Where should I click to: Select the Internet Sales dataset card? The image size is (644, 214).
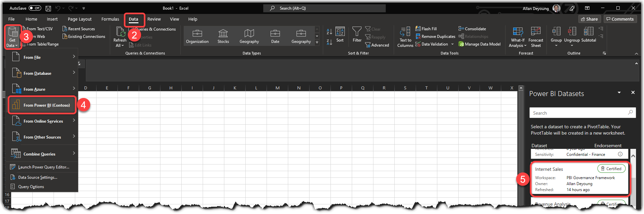pos(579,178)
